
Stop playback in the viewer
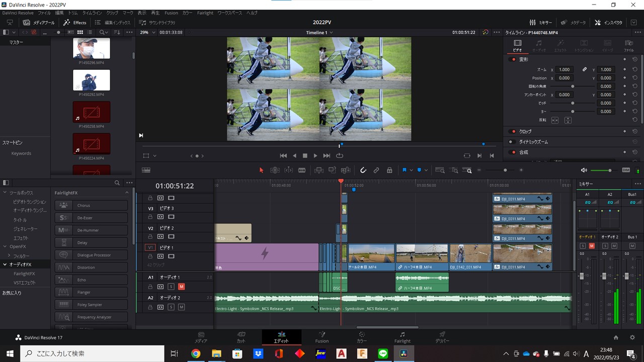coord(305,156)
